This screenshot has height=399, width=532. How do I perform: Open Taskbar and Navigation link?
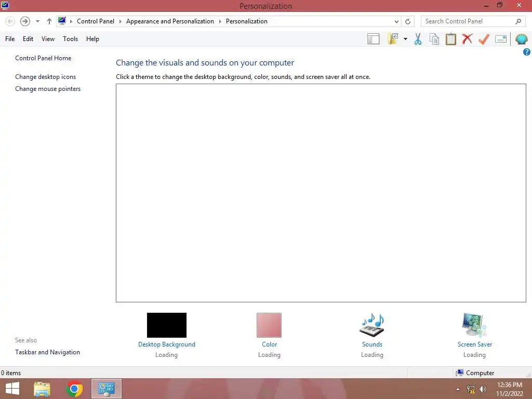[47, 352]
